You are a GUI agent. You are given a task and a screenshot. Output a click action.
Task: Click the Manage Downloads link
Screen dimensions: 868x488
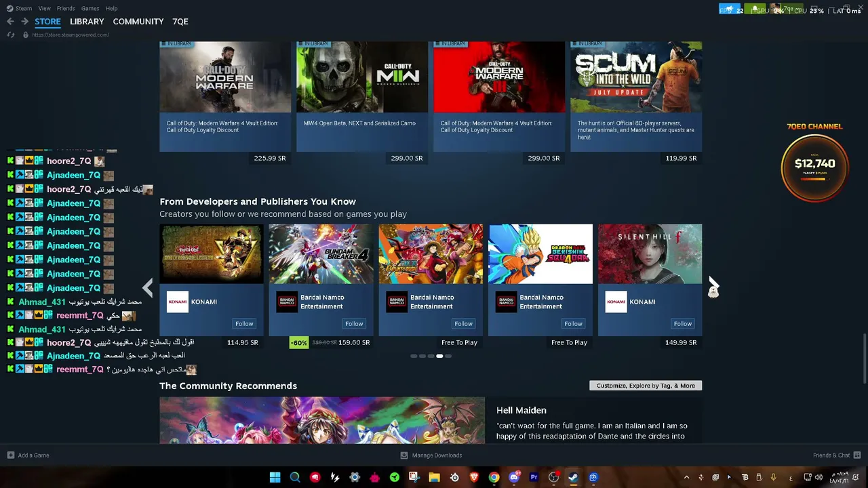[437, 455]
